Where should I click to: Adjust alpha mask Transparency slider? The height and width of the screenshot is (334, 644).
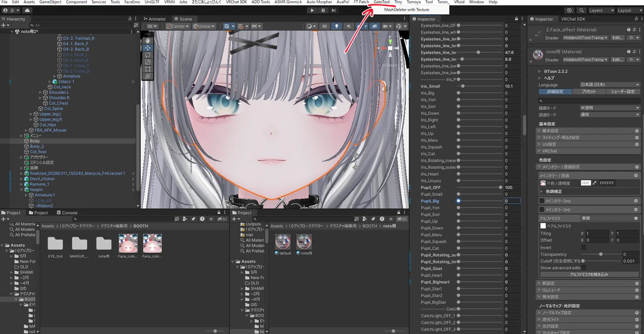pos(600,255)
